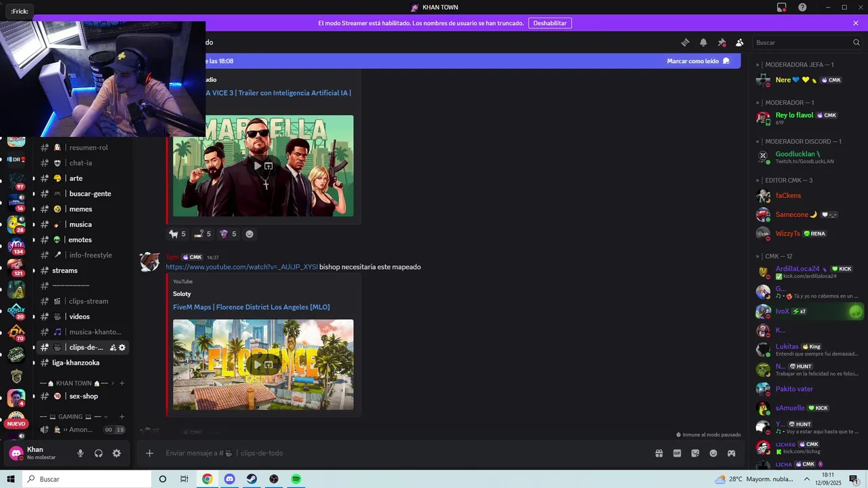Image resolution: width=868 pixels, height=488 pixels.
Task: Click the Buscar search field in Discord
Action: (x=808, y=42)
